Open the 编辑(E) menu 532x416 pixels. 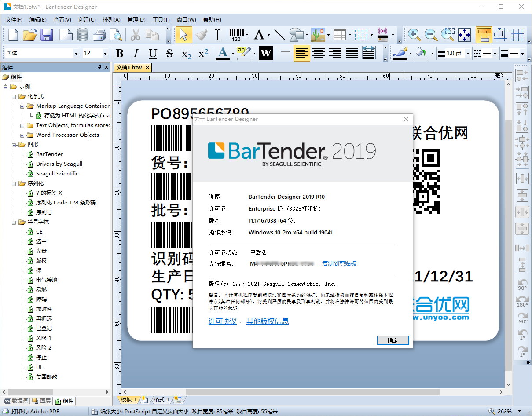pyautogui.click(x=38, y=19)
